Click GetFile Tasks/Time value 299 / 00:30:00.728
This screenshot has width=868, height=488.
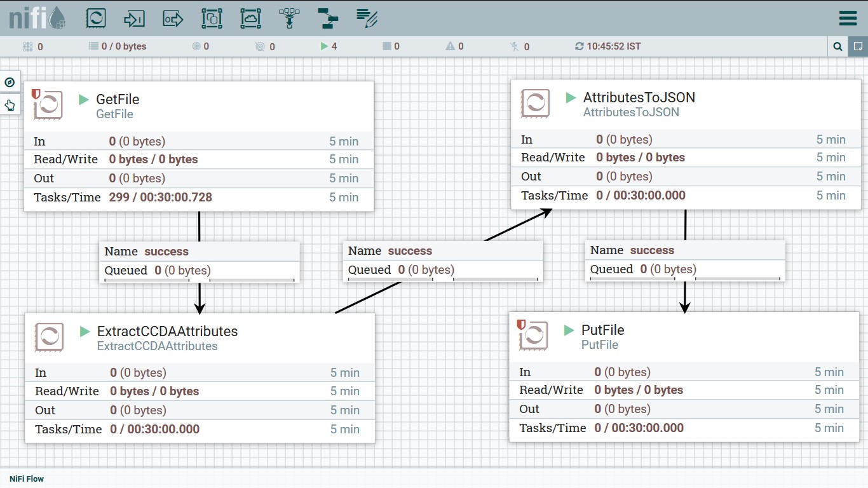(161, 198)
